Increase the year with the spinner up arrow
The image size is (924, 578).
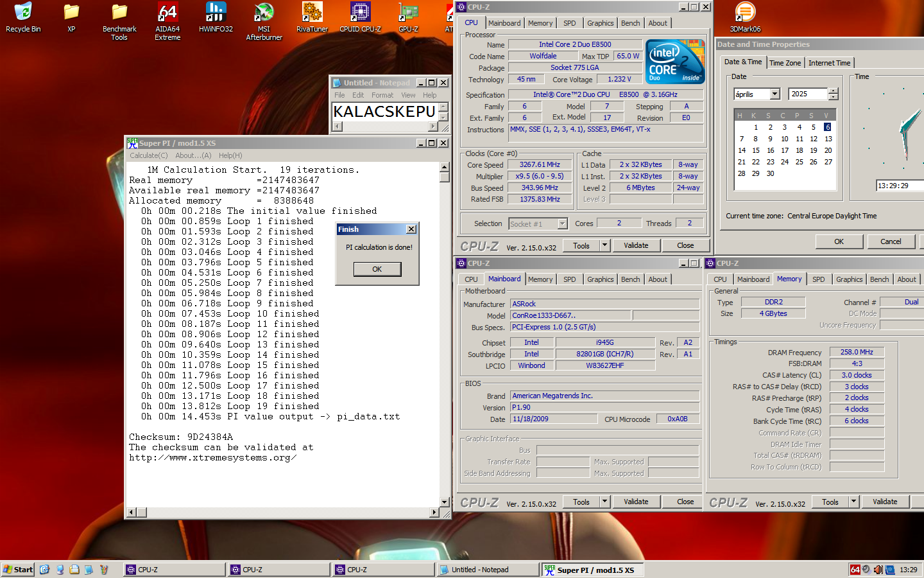click(x=833, y=91)
